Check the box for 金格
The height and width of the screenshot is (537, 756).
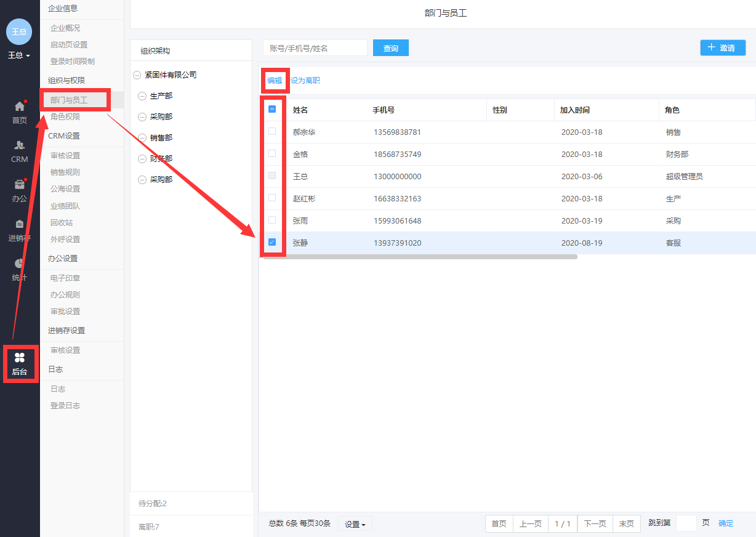pos(272,154)
